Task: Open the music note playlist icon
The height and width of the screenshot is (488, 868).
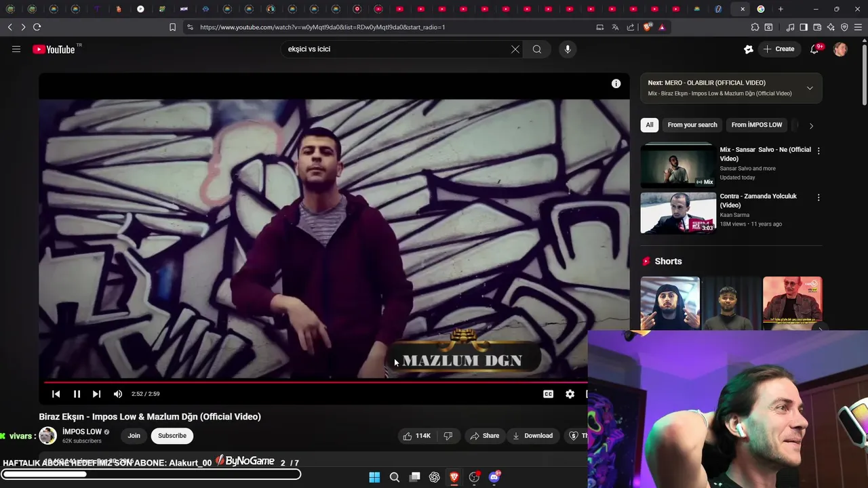Action: pos(790,27)
